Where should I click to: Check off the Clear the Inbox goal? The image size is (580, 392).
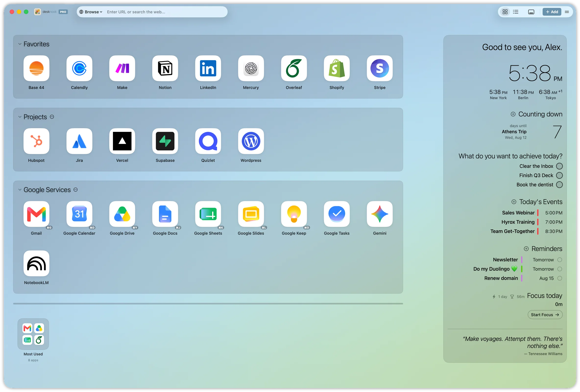click(x=559, y=166)
